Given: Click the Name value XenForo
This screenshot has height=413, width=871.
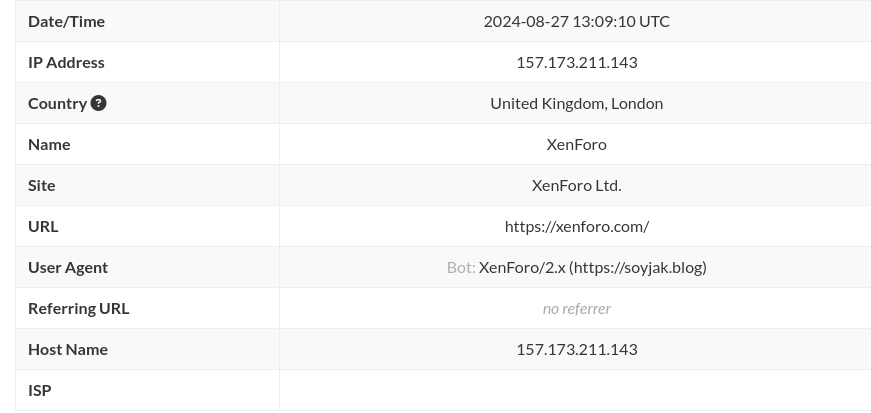Looking at the screenshot, I should (x=577, y=145).
